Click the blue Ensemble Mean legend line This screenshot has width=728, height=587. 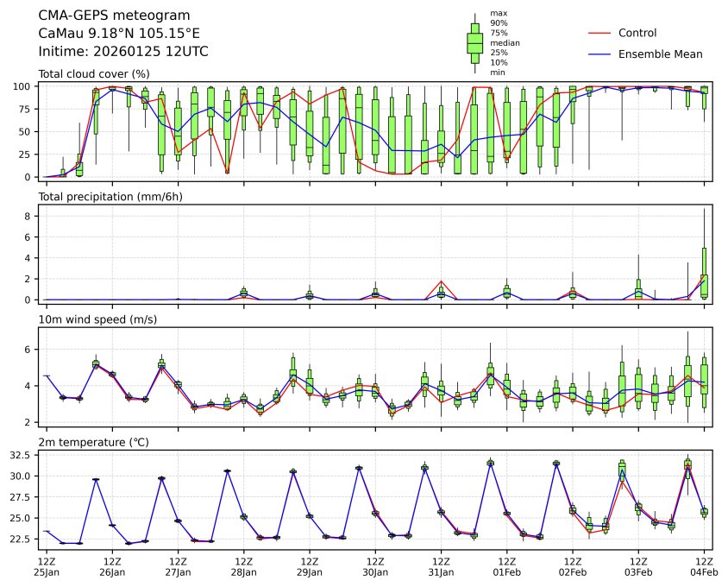tap(599, 54)
